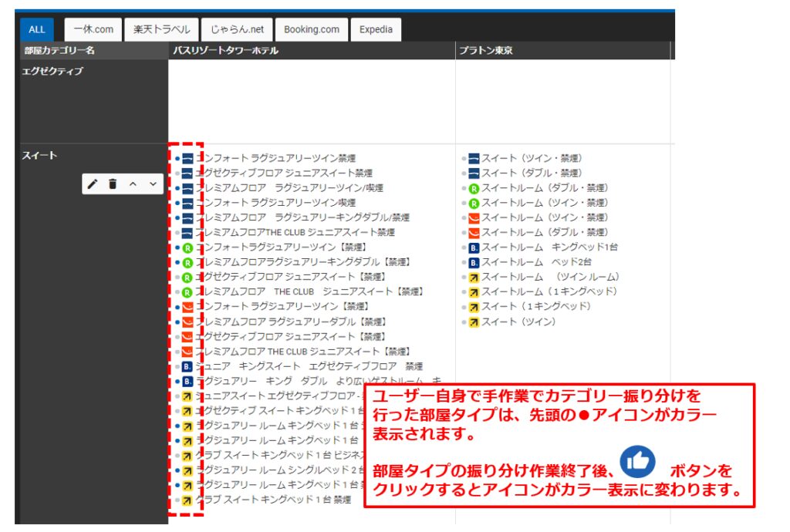Click the blue thumbs-up button in the callout
The height and width of the screenshot is (532, 790).
637,462
